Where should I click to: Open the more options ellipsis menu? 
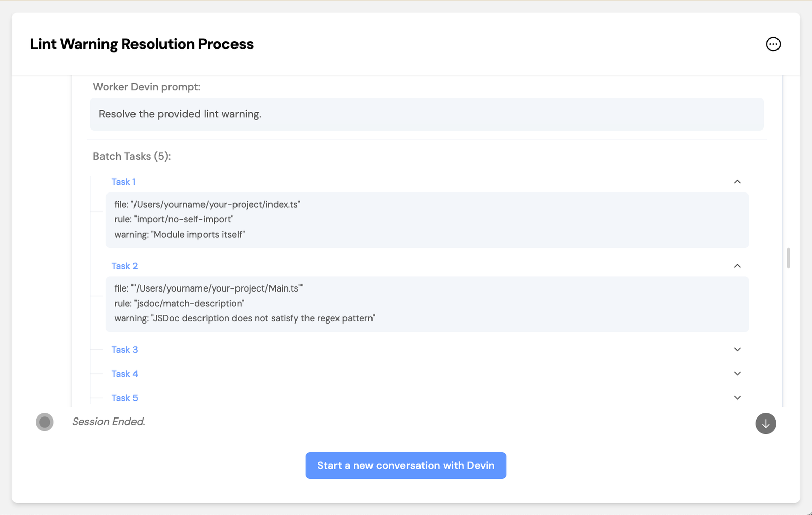pos(773,44)
